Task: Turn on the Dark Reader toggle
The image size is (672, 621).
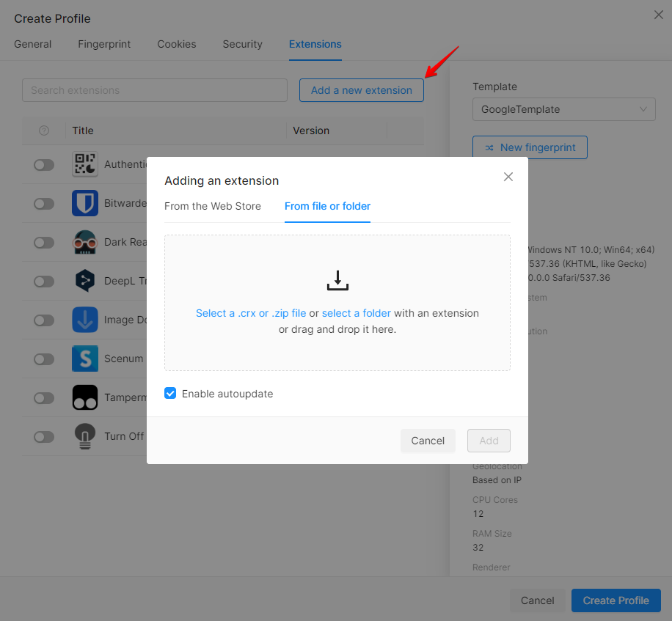Action: coord(44,243)
